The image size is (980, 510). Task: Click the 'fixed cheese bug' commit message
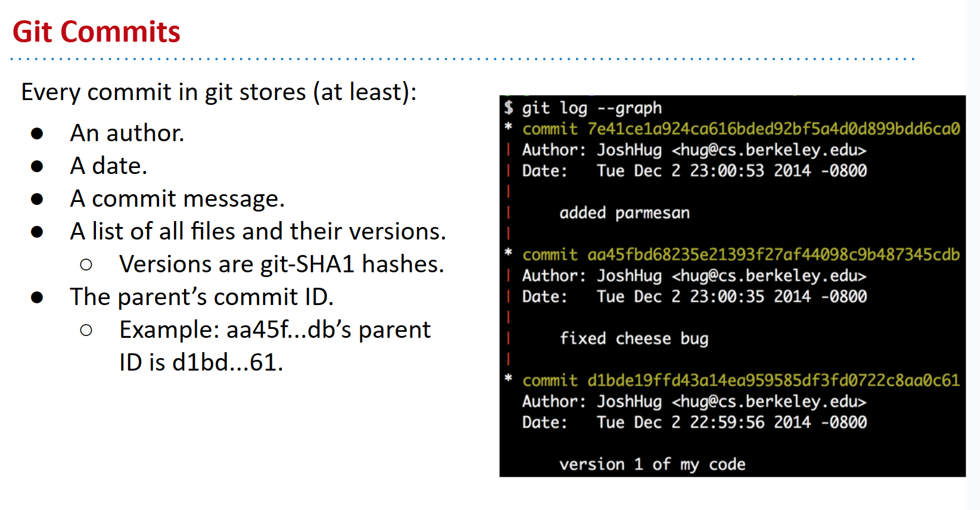(634, 338)
